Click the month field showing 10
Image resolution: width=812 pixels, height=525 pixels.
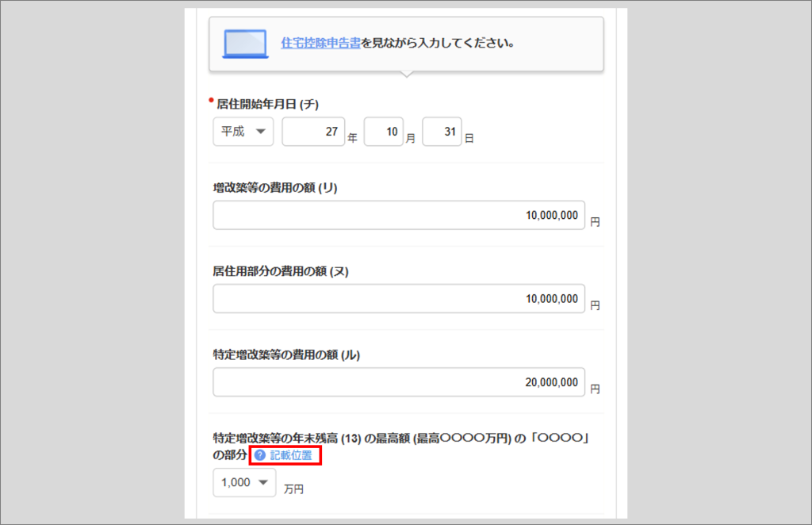point(384,132)
